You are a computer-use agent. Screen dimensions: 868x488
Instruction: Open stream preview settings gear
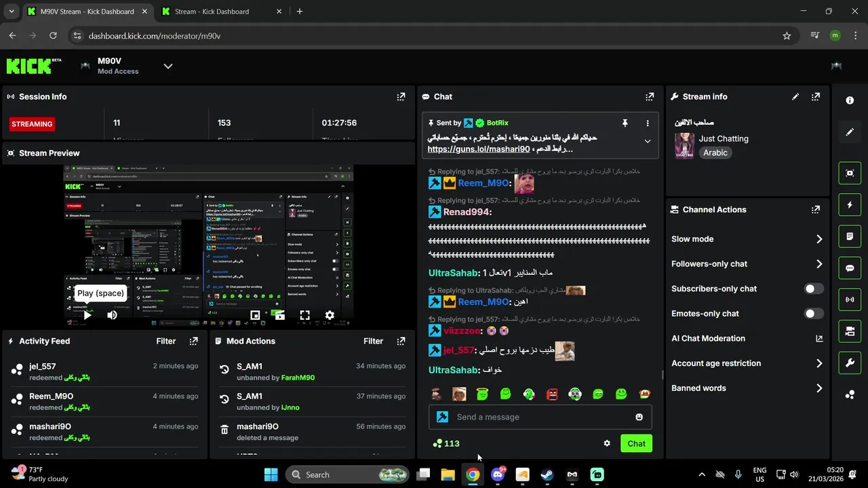(330, 315)
